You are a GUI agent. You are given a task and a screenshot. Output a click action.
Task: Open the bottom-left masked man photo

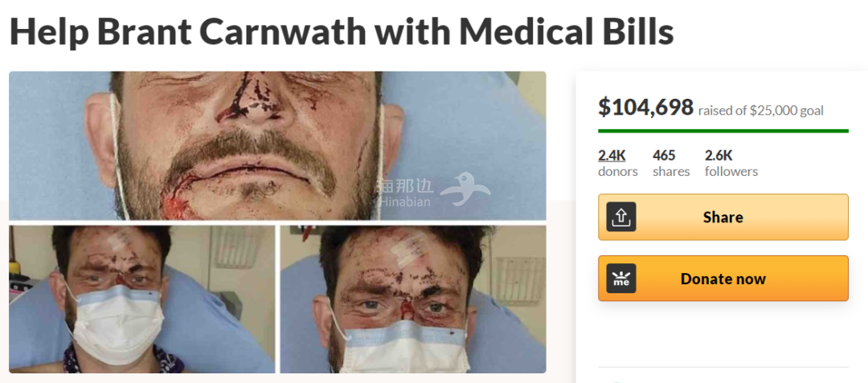click(141, 299)
